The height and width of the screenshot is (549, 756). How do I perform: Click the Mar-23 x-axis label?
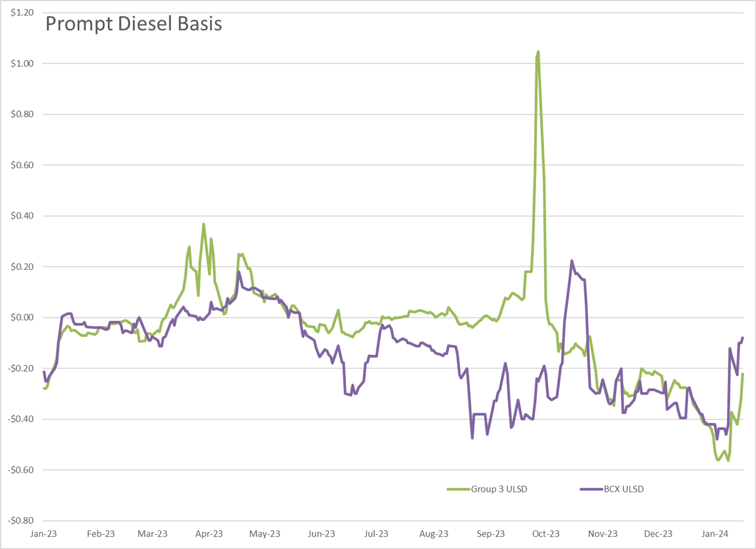coord(152,534)
